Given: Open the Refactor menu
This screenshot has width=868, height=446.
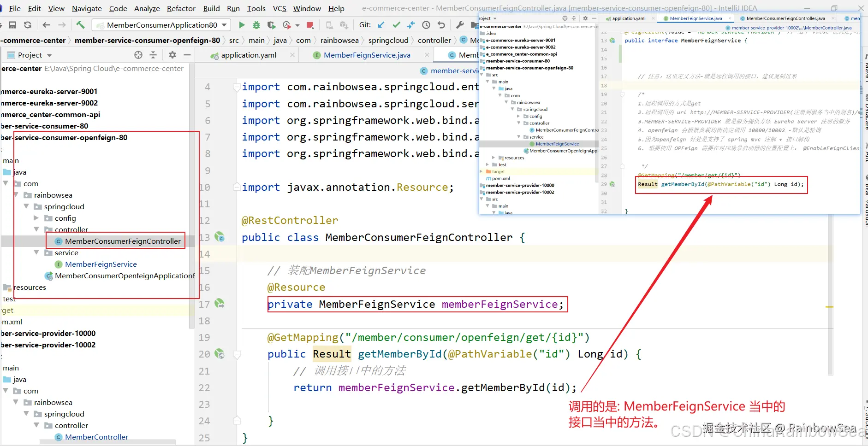Looking at the screenshot, I should [181, 8].
